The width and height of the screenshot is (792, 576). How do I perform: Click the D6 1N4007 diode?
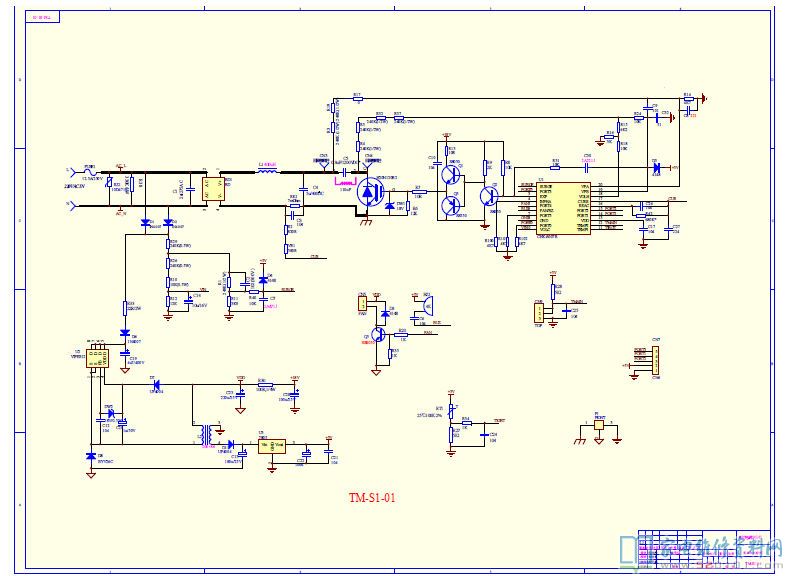click(125, 333)
